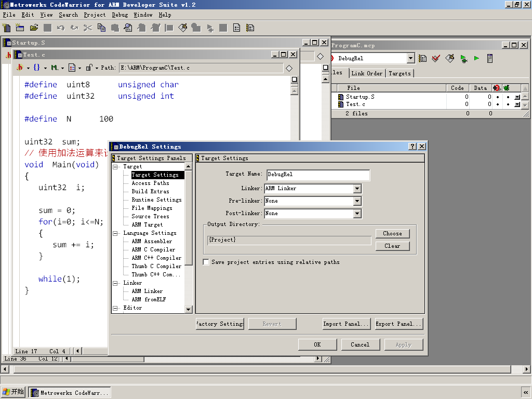Click the debug column bug header icon
532x399 pixels.
(507, 88)
